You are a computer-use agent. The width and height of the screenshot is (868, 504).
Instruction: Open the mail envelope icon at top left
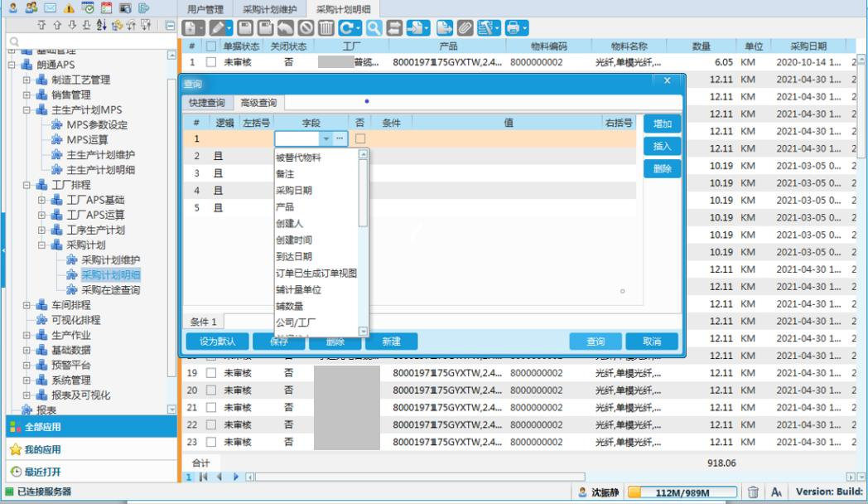[x=50, y=7]
